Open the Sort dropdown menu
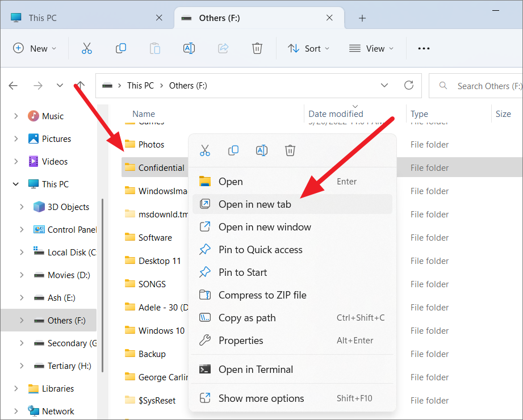The height and width of the screenshot is (420, 523). tap(308, 49)
